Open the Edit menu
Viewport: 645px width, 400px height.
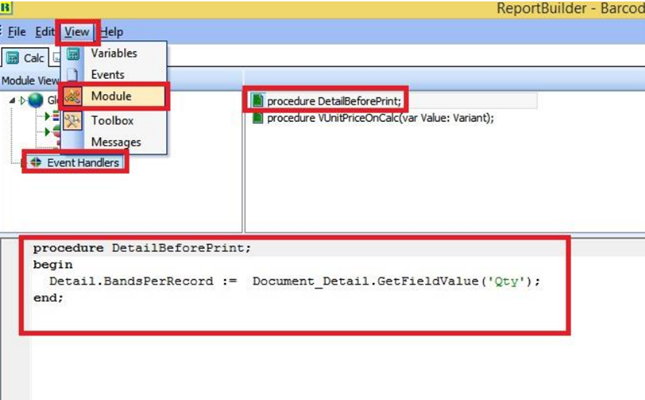click(x=45, y=32)
